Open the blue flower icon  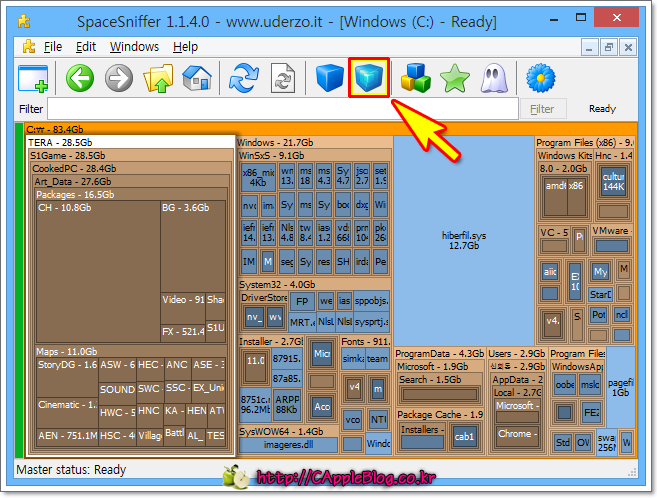(x=540, y=78)
